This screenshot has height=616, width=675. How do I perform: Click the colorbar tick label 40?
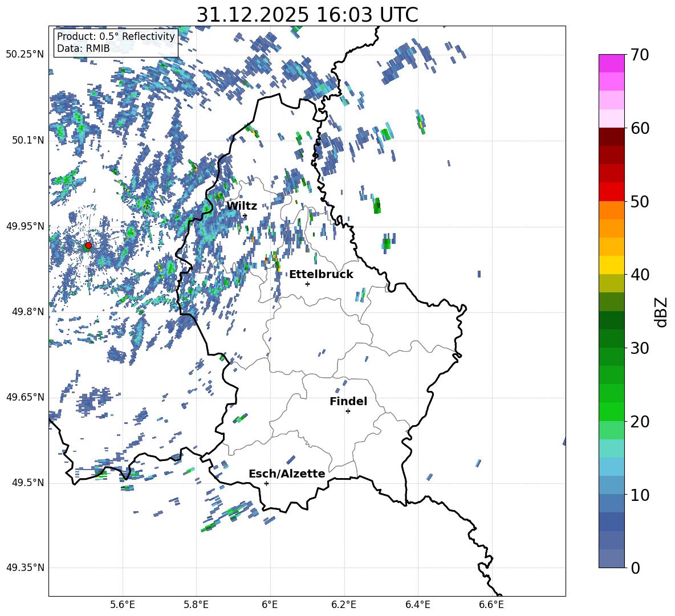pyautogui.click(x=640, y=275)
